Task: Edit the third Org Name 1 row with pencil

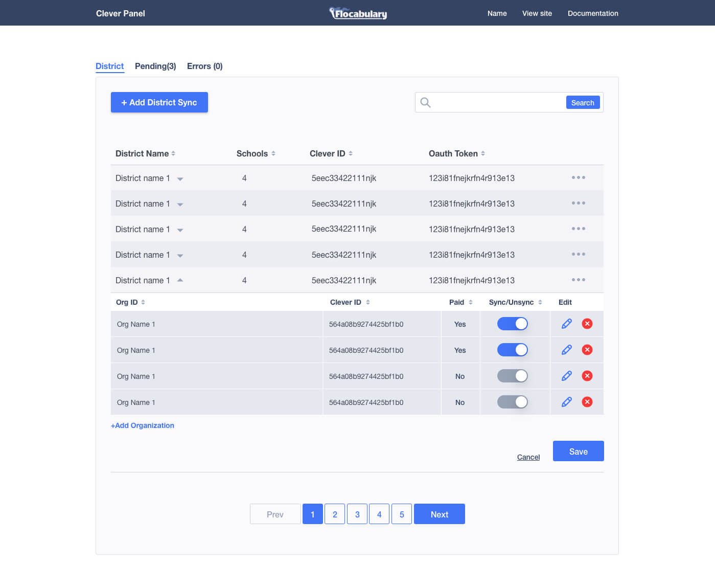Action: click(566, 376)
